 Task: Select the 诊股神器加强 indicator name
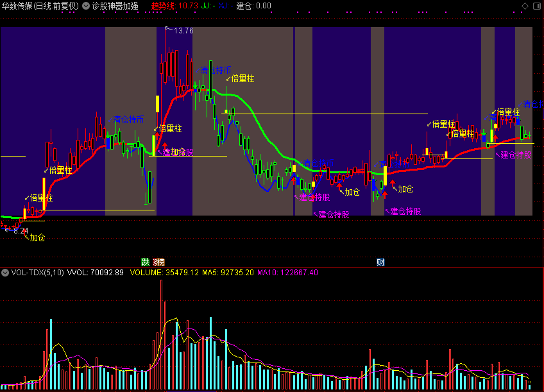[115, 6]
